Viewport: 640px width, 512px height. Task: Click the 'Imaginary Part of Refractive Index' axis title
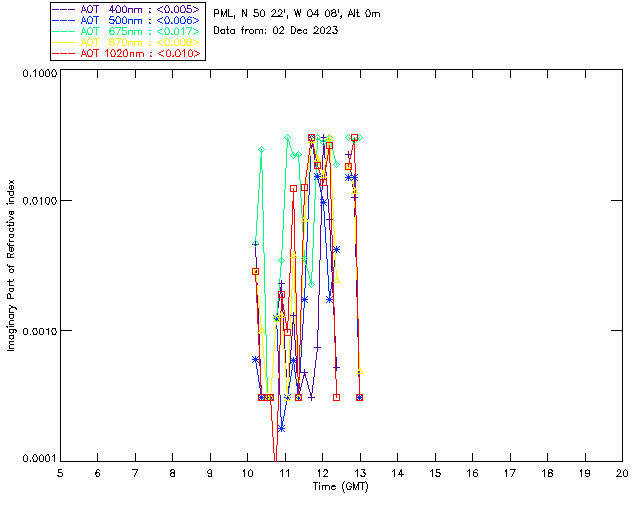coord(11,265)
